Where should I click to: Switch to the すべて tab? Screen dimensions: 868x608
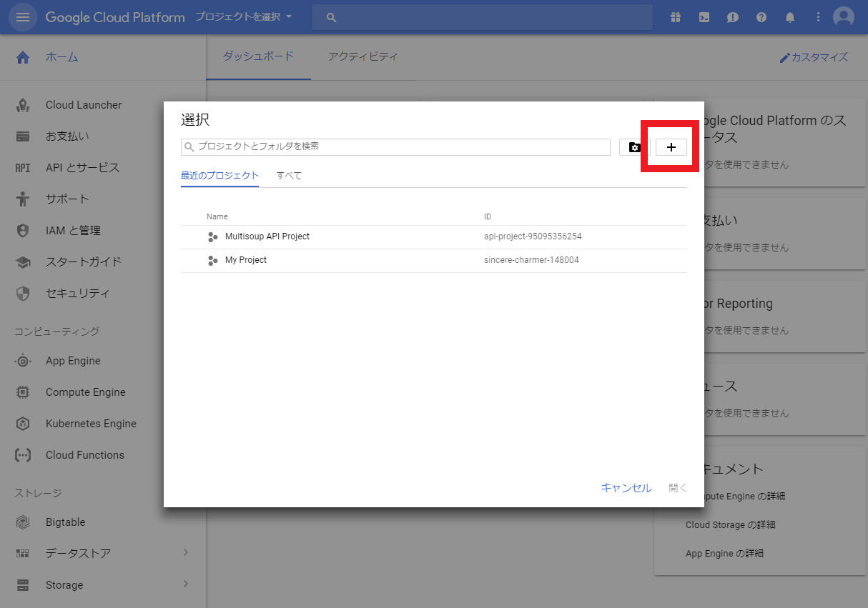tap(289, 175)
